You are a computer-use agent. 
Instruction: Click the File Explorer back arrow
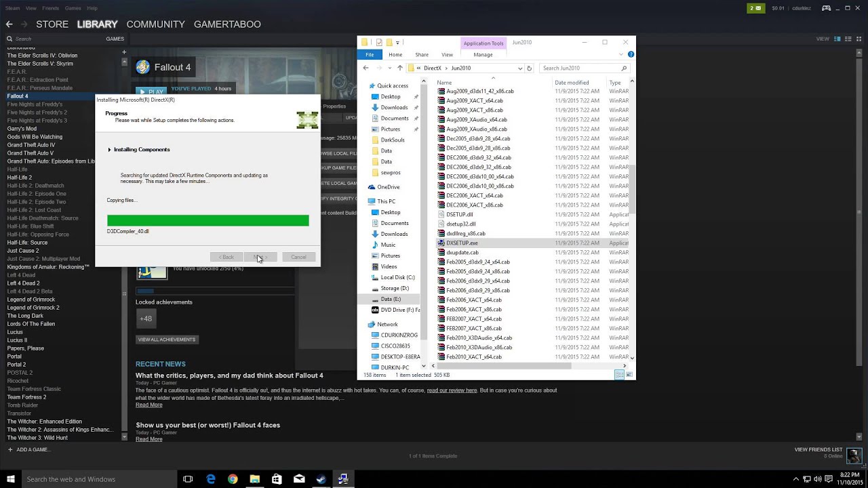click(x=366, y=68)
